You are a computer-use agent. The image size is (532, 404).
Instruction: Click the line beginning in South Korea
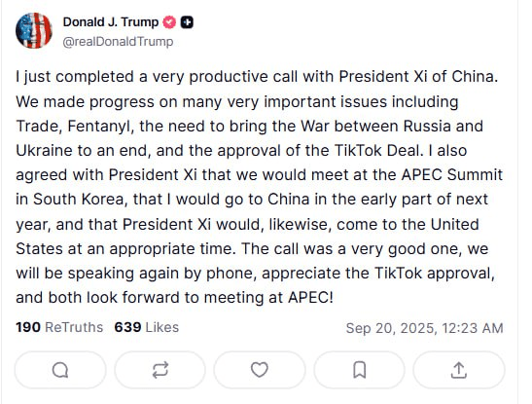click(x=252, y=200)
